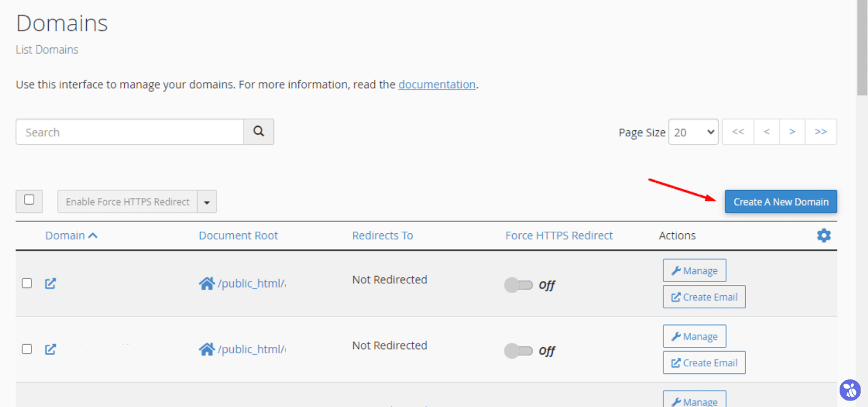Click the vertical page scrollbar thumb

click(862, 48)
